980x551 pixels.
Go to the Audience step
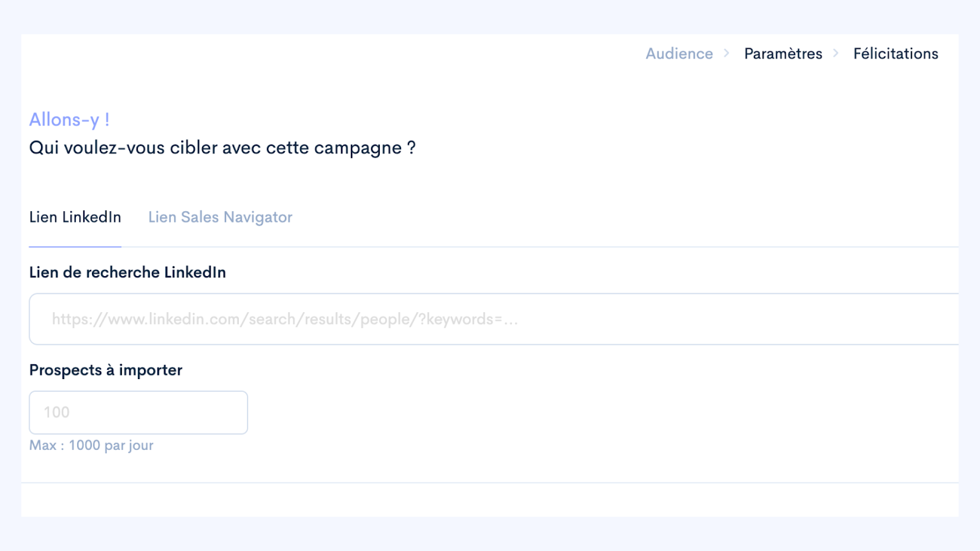coord(679,54)
